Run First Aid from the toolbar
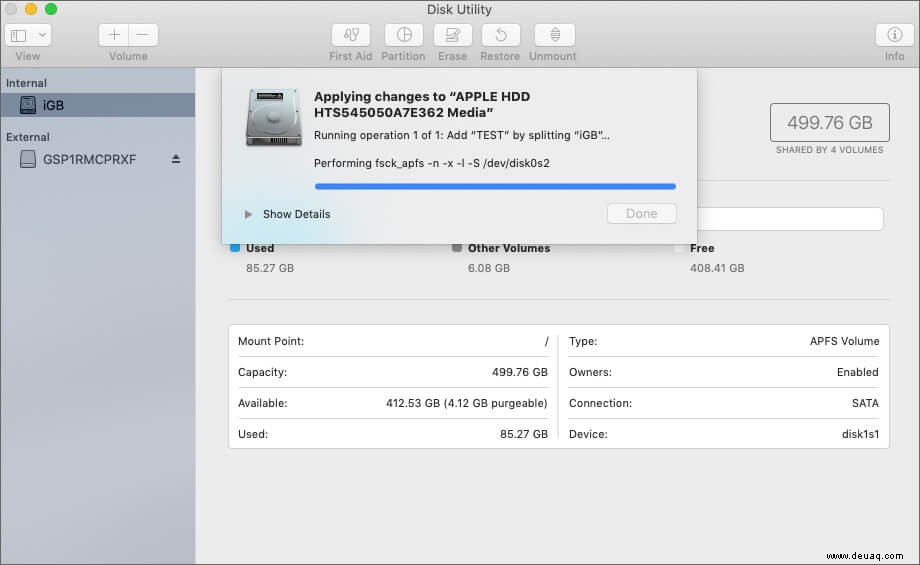The height and width of the screenshot is (565, 920). (x=351, y=35)
